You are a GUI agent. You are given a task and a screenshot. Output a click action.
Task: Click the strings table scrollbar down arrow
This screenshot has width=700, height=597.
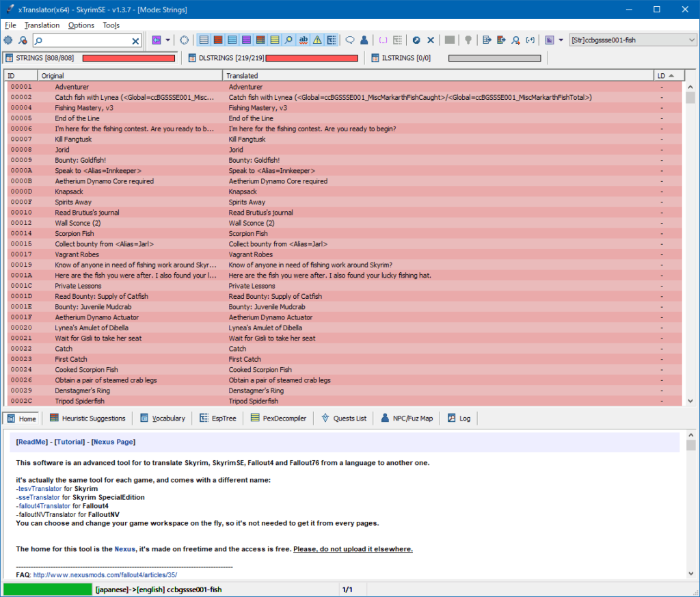coord(690,401)
